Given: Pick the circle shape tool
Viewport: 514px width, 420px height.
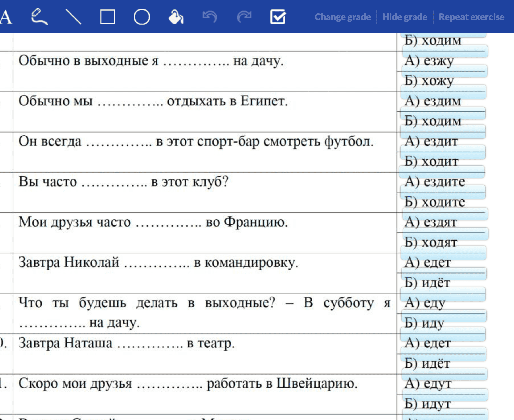Looking at the screenshot, I should pos(142,17).
